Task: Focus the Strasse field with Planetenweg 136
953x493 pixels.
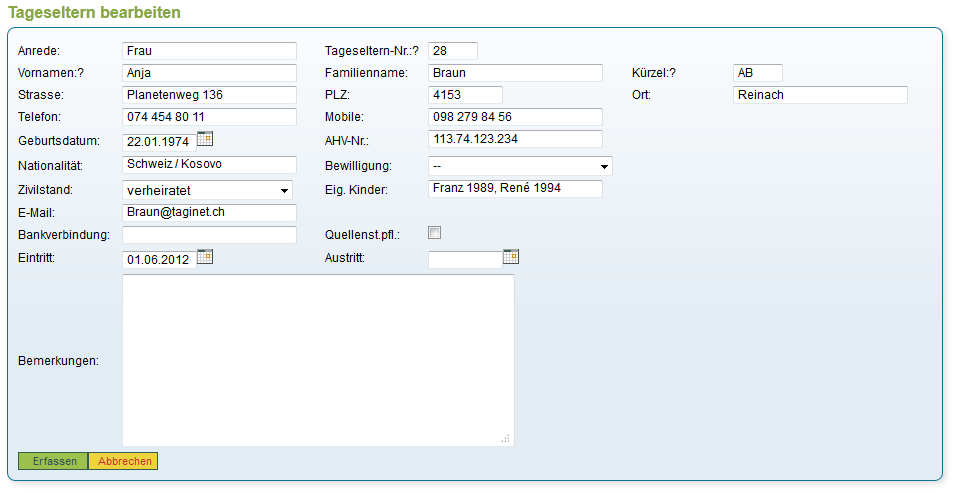Action: tap(209, 95)
